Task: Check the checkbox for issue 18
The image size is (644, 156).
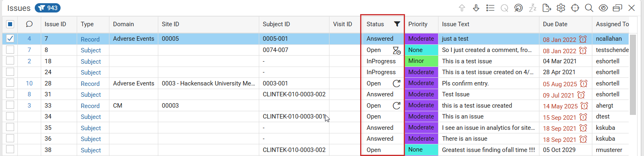Action: pos(10,61)
